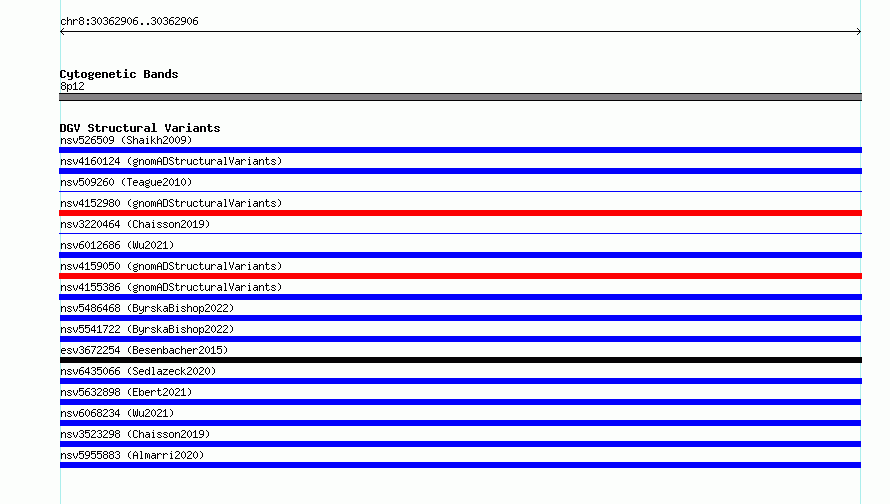Click the blue bar under nsv6435066
890x504 pixels.
[x=460, y=381]
